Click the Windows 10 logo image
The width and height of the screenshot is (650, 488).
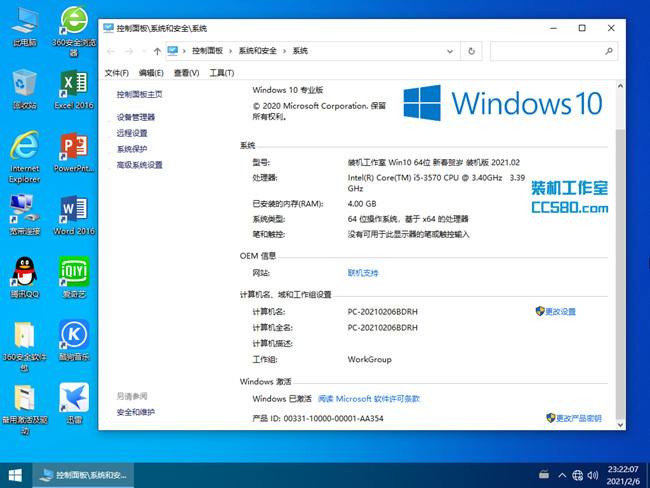click(x=502, y=103)
